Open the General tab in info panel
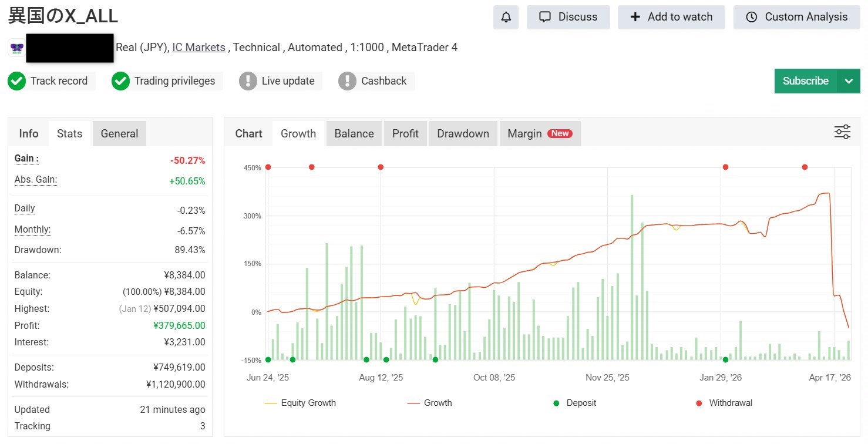The width and height of the screenshot is (868, 444). coord(119,133)
